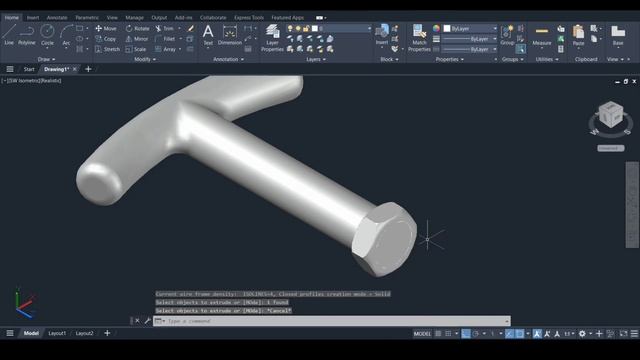
Task: Select the Text annotation tool
Action: click(208, 35)
